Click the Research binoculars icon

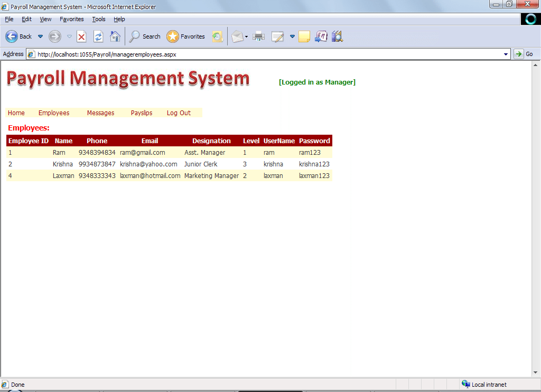pyautogui.click(x=337, y=36)
